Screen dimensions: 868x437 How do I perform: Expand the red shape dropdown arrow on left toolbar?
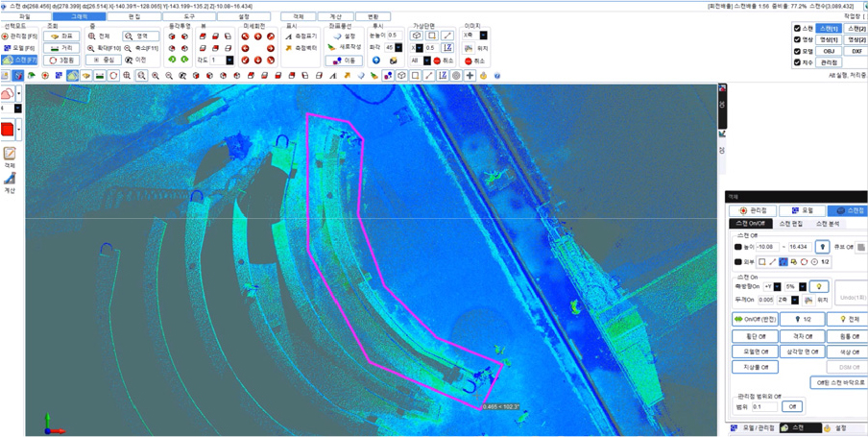tap(19, 131)
